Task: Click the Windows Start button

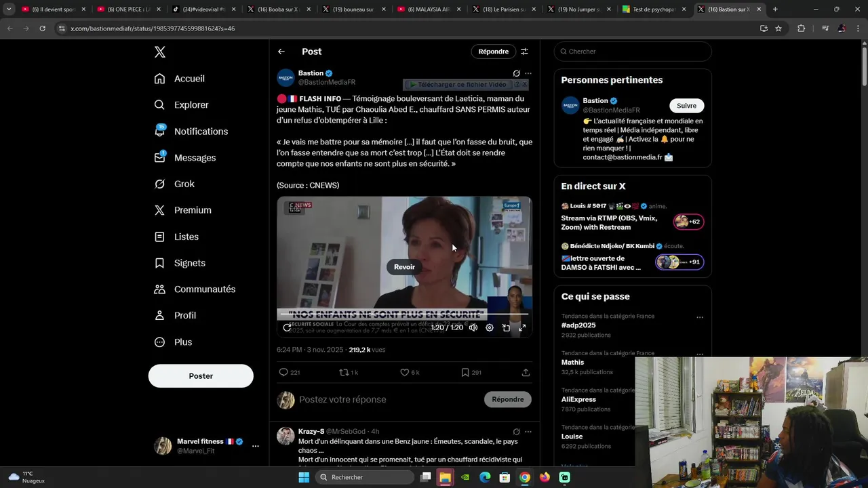Action: [304, 477]
